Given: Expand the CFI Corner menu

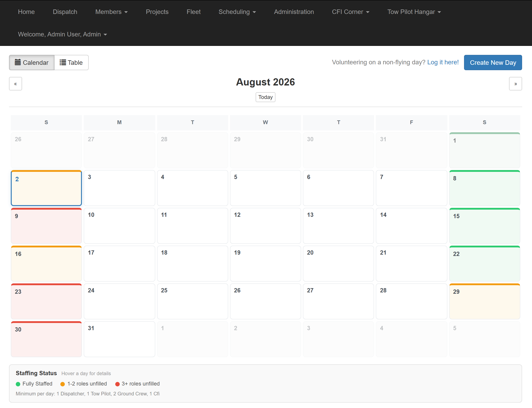Looking at the screenshot, I should pos(350,12).
